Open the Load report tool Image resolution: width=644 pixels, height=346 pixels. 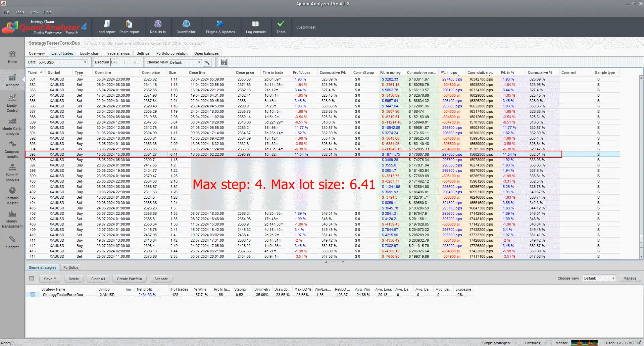point(106,27)
